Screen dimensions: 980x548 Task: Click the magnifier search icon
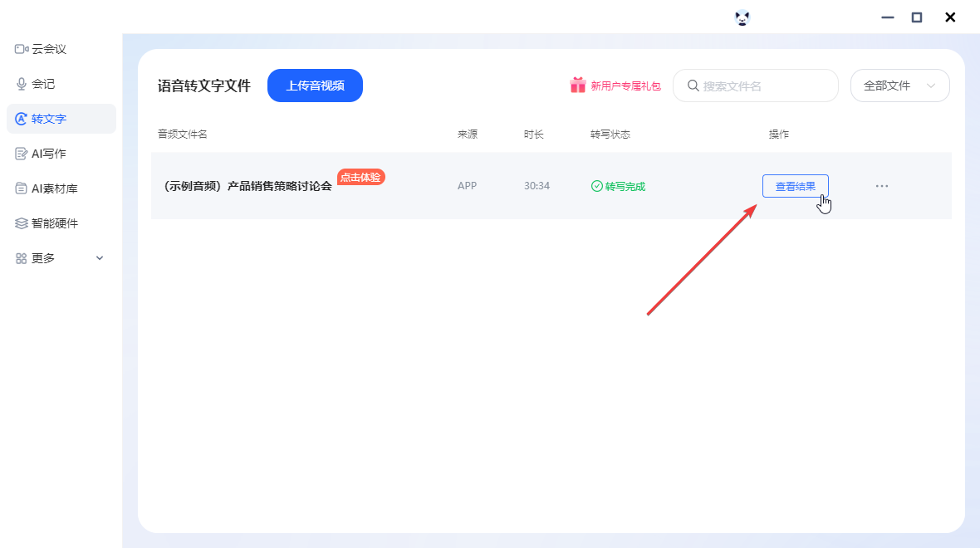click(x=693, y=86)
